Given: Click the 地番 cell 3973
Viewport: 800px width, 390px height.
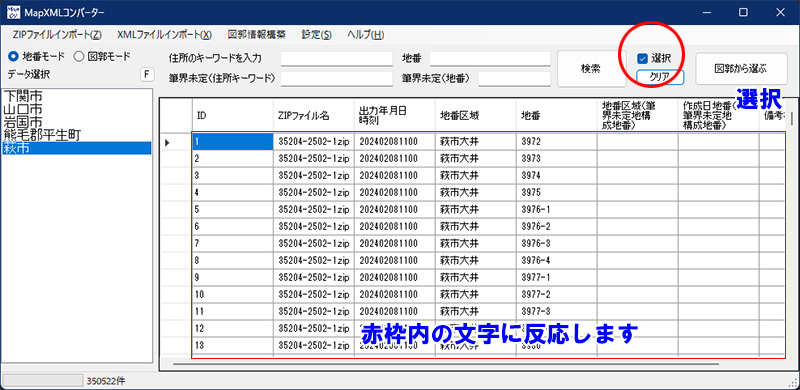Looking at the screenshot, I should coord(557,159).
